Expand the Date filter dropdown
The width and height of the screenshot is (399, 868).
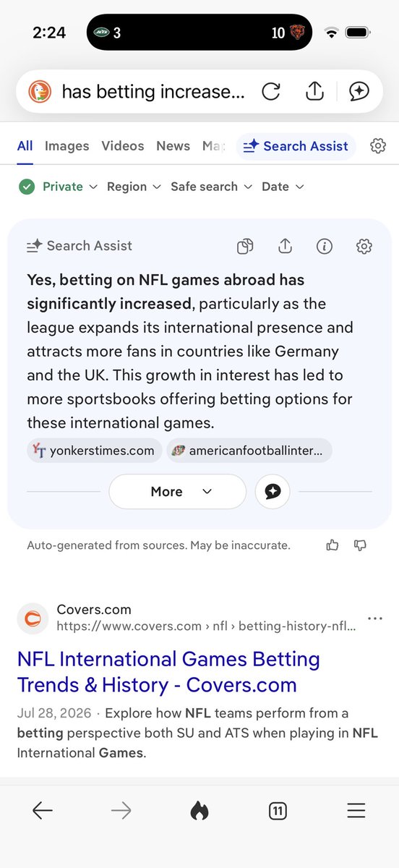283,187
